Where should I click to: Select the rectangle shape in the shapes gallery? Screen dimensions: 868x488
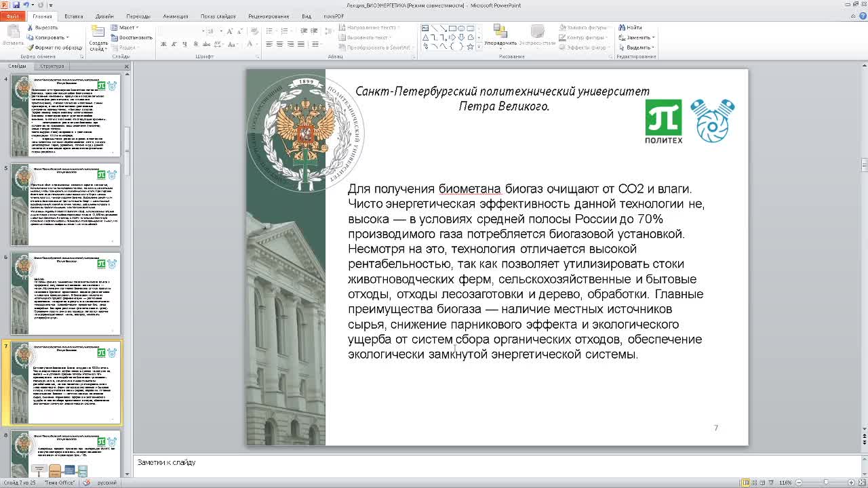point(452,28)
